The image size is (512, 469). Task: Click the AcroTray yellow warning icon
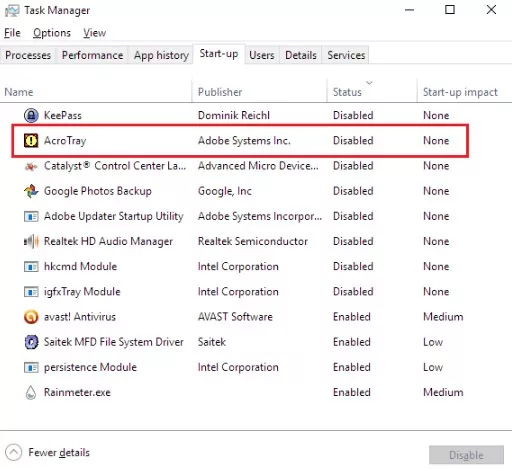(x=31, y=141)
